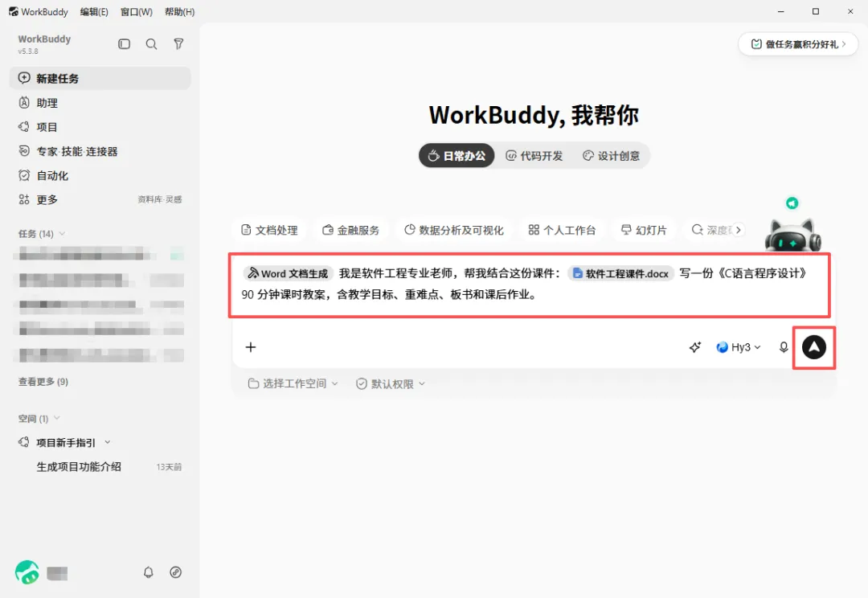Add attachment with the plus icon

click(x=251, y=347)
